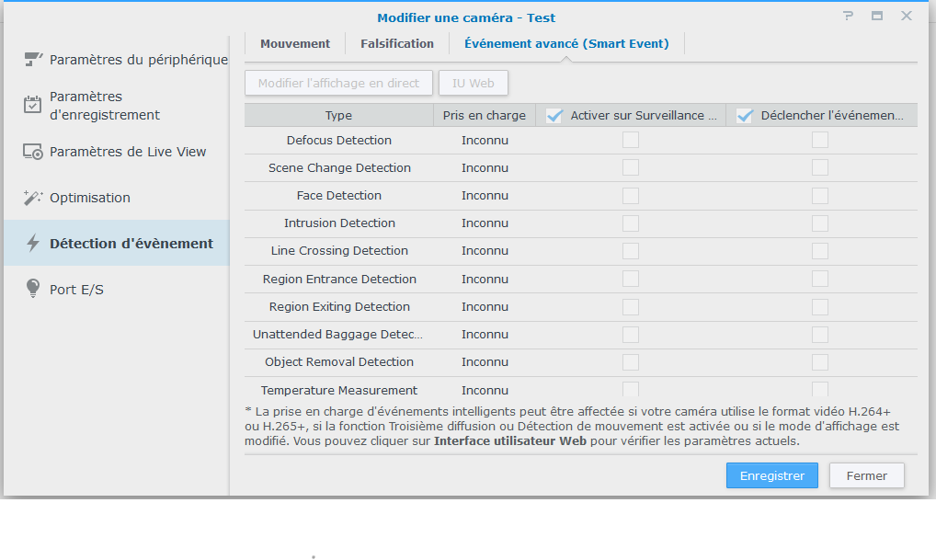Open the Falsification tab

point(397,43)
